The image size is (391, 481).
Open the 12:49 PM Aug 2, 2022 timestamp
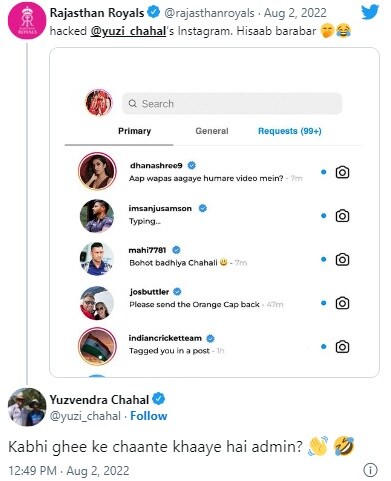69,471
